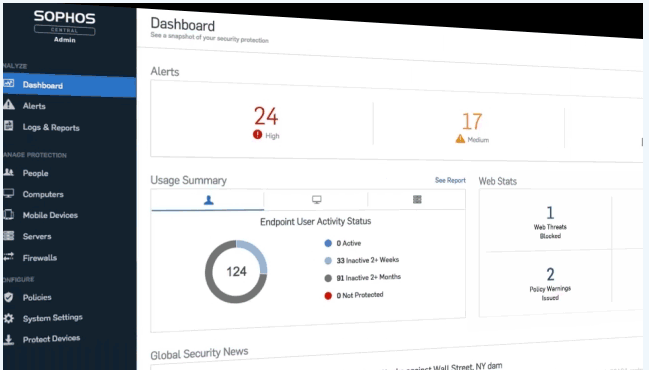Open the See Report link
This screenshot has width=649, height=370.
pos(450,180)
